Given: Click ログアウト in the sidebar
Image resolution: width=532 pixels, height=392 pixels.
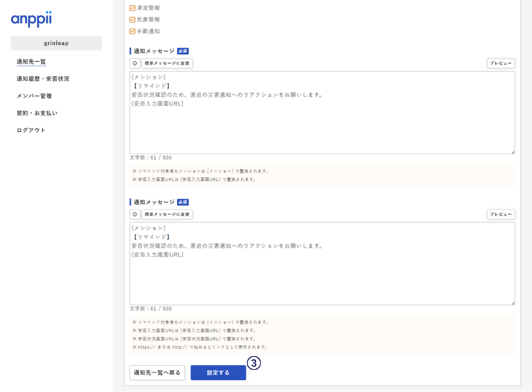Looking at the screenshot, I should click(31, 130).
